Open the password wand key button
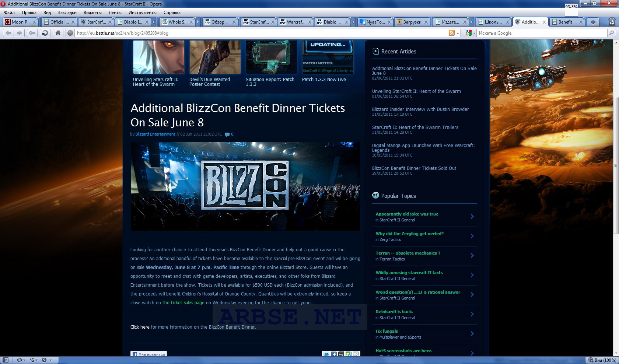Image resolution: width=619 pixels, height=364 pixels. point(32,33)
